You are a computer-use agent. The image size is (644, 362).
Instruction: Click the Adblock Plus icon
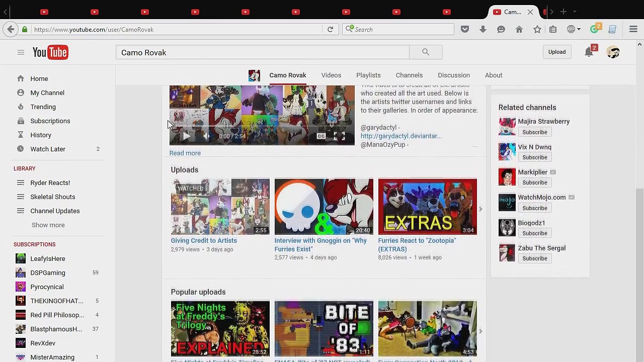pyautogui.click(x=571, y=29)
